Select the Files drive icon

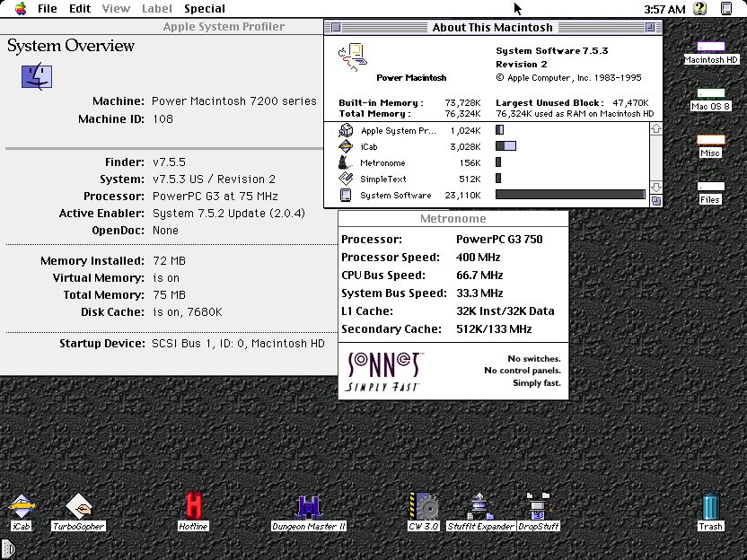tap(711, 187)
